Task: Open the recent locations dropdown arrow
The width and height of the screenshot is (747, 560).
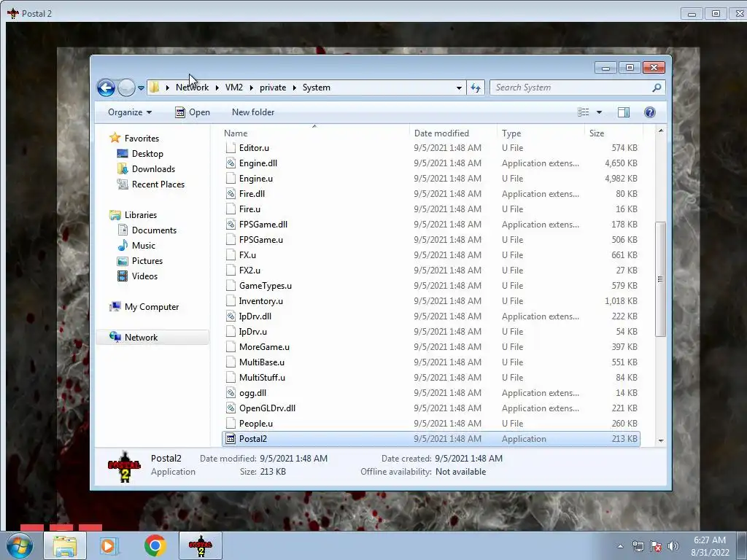Action: (x=141, y=87)
